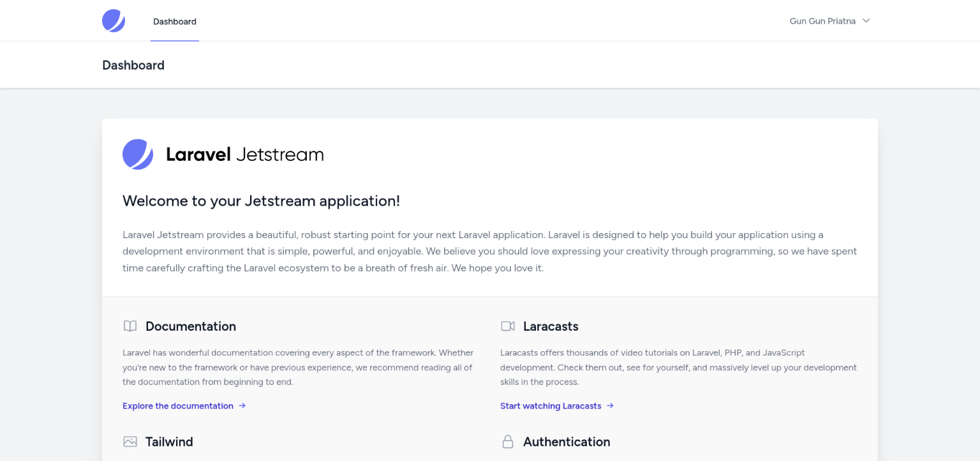
Task: Click the Tailwind section heading
Action: [168, 441]
